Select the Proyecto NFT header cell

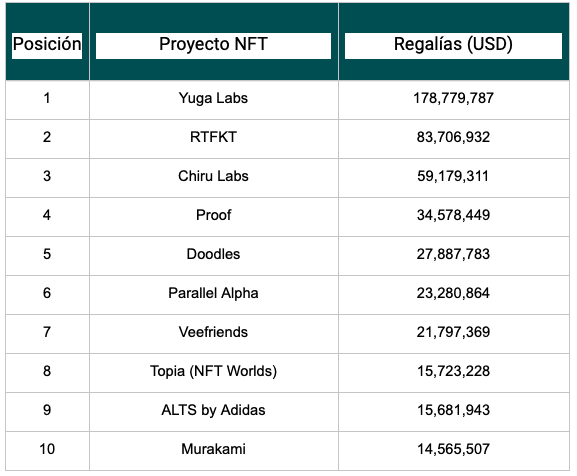click(x=214, y=42)
